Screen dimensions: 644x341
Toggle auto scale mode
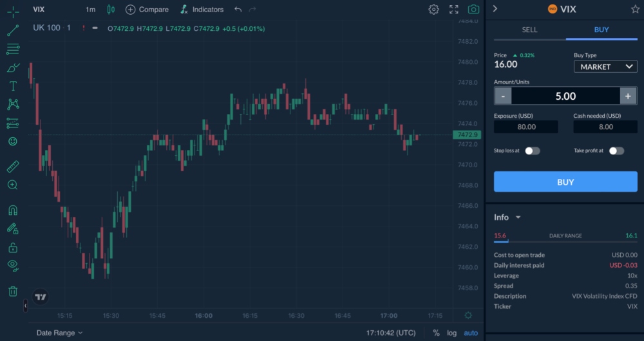(x=471, y=333)
